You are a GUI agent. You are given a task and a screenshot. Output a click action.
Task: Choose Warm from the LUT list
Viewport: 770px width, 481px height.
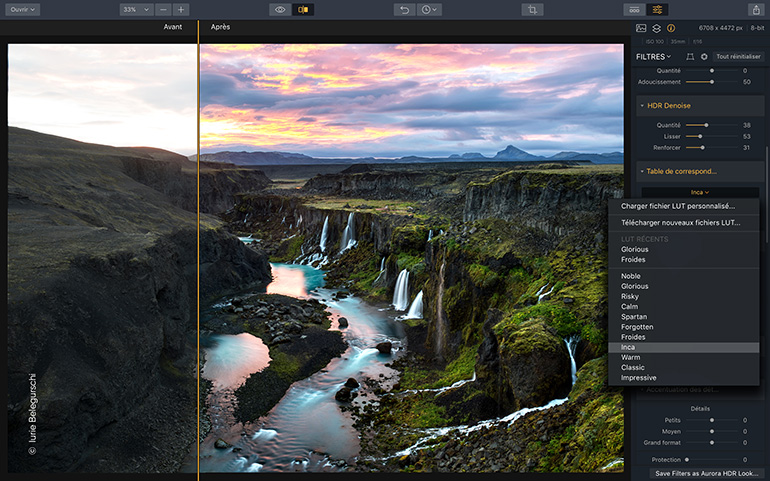click(631, 357)
